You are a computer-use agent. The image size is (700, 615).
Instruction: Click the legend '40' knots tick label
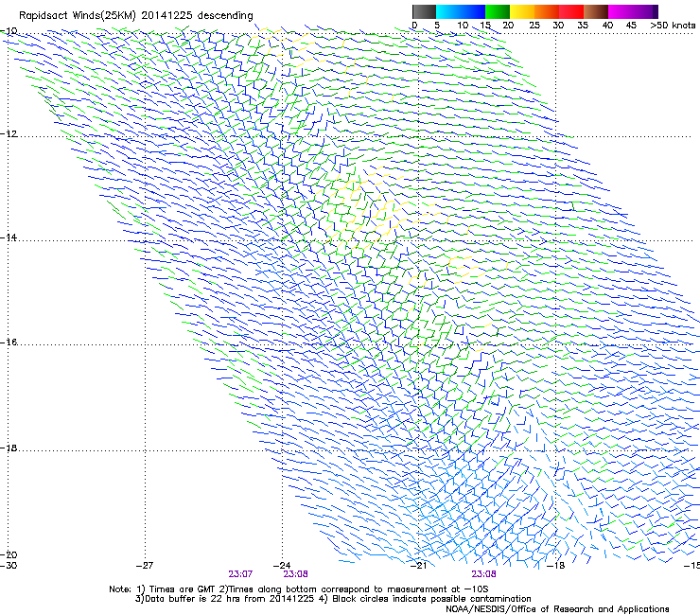(x=607, y=25)
